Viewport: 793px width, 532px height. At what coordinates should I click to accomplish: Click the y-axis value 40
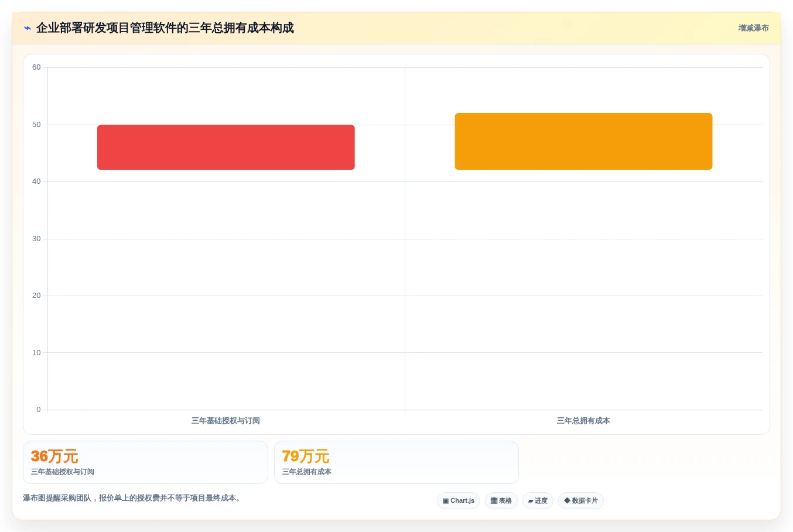point(36,181)
